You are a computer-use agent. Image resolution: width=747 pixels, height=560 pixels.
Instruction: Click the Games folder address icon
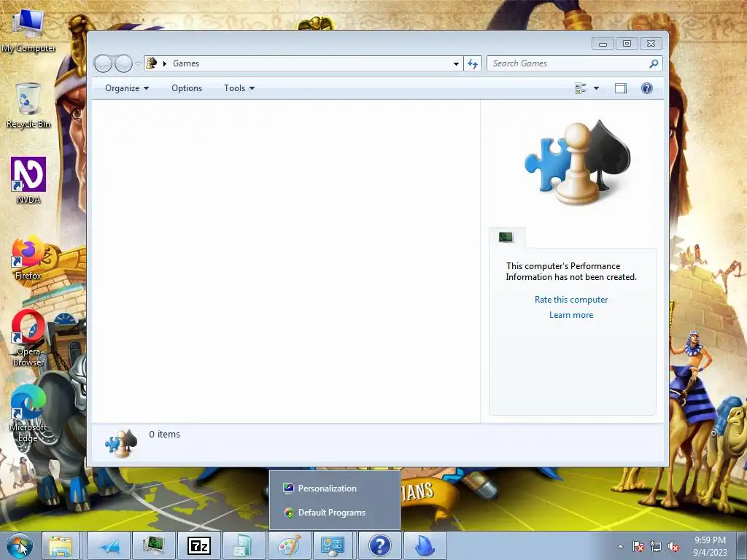[152, 63]
